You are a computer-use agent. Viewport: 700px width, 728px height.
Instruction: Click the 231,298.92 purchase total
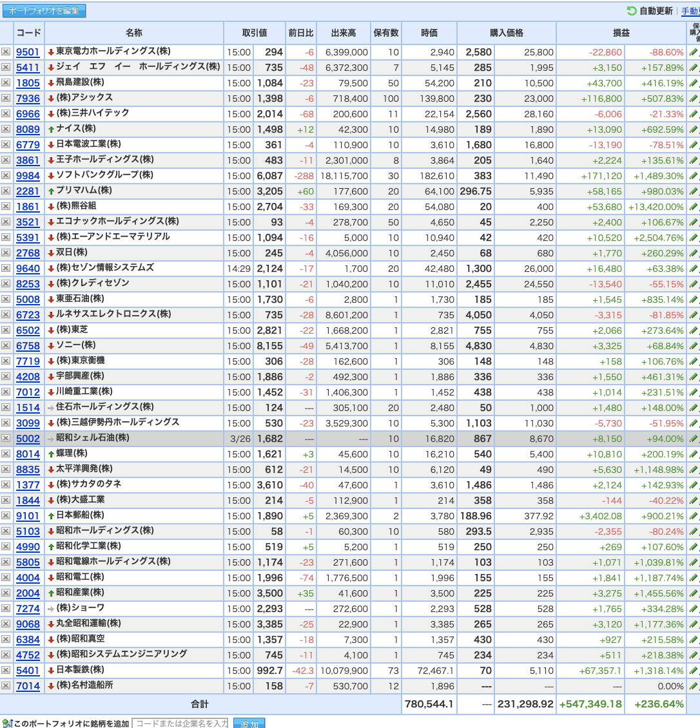(x=525, y=704)
